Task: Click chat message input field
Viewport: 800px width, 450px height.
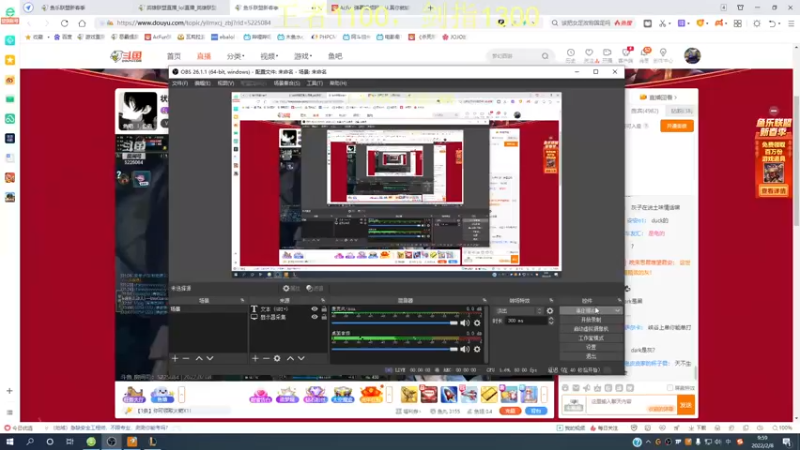Action: pos(633,405)
